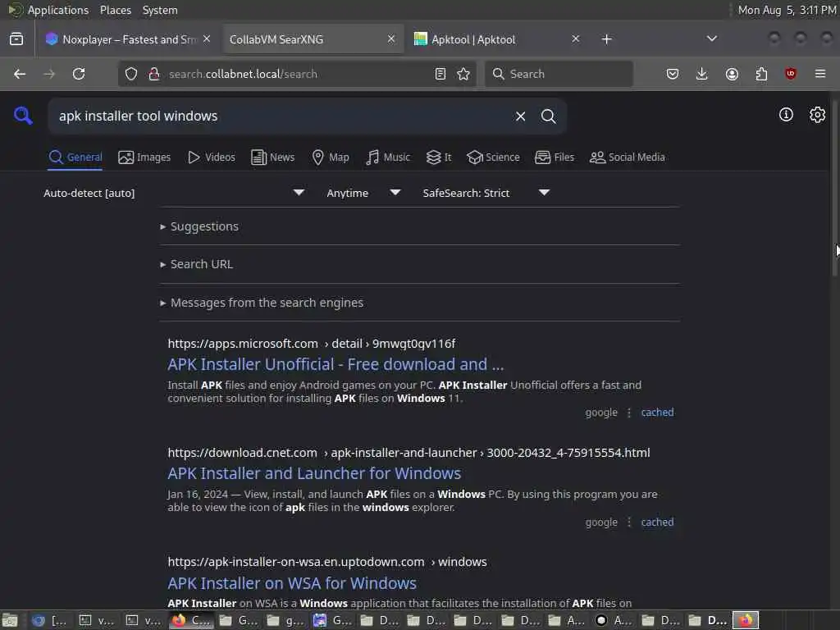The image size is (840, 630).
Task: Open the downloads panel
Action: [x=702, y=74]
